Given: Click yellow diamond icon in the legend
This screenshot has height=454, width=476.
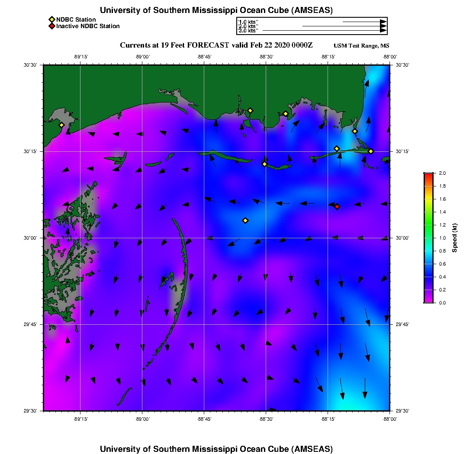Looking at the screenshot, I should point(51,19).
